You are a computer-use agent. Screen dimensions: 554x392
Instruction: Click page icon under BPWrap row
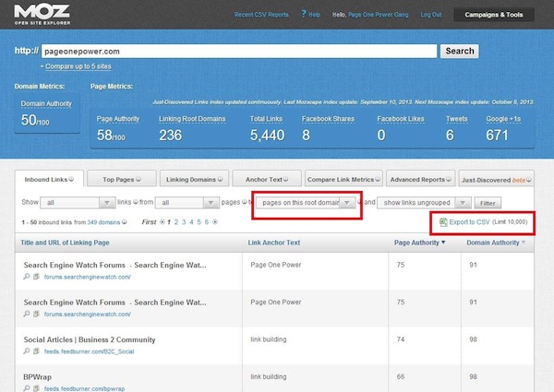(36, 388)
